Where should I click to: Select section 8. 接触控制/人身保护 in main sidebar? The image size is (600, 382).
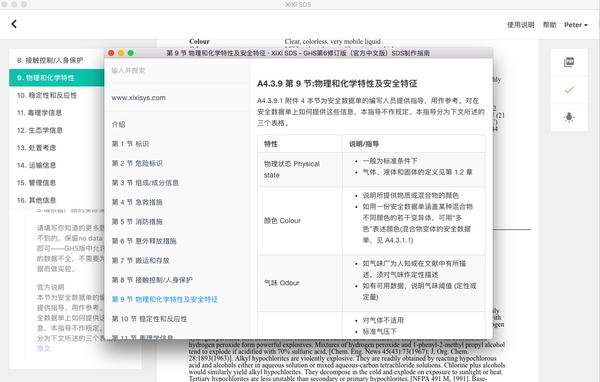[57, 60]
